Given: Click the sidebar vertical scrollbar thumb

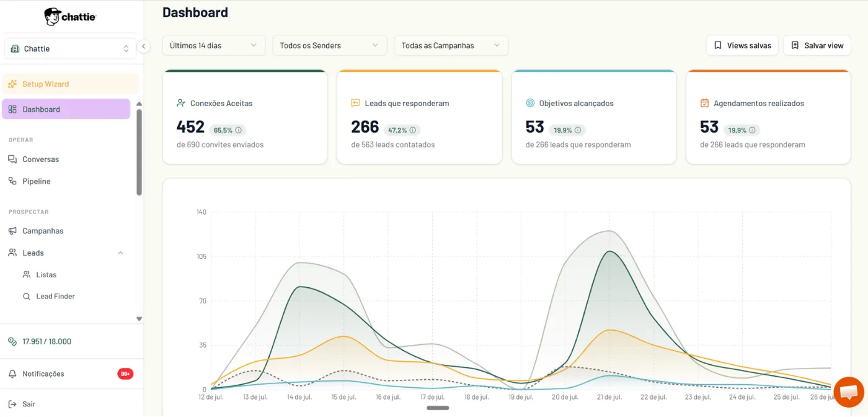Looking at the screenshot, I should click(139, 152).
